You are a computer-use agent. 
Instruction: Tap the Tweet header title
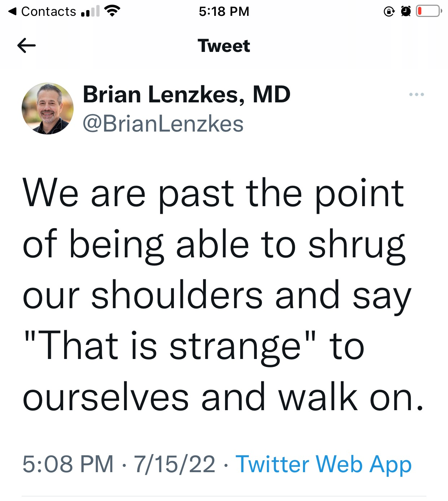[224, 46]
